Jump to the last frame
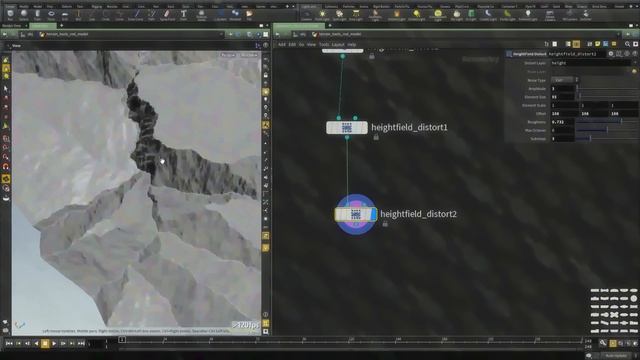The width and height of the screenshot is (640, 360). (81, 344)
